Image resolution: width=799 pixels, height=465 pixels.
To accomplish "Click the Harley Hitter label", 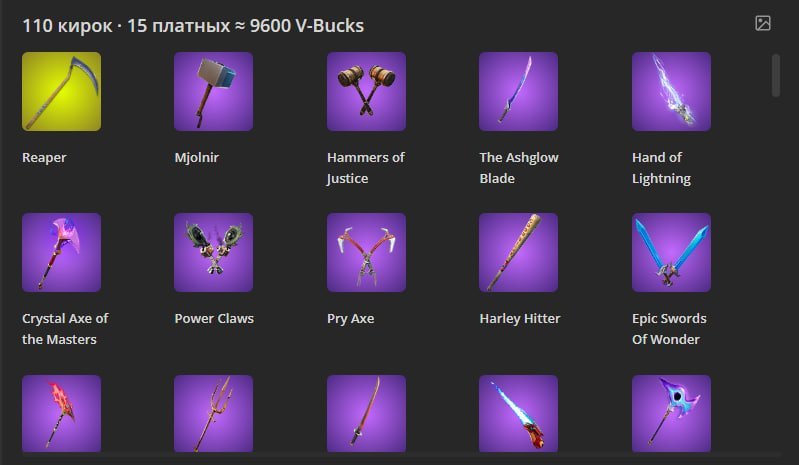I will [520, 318].
